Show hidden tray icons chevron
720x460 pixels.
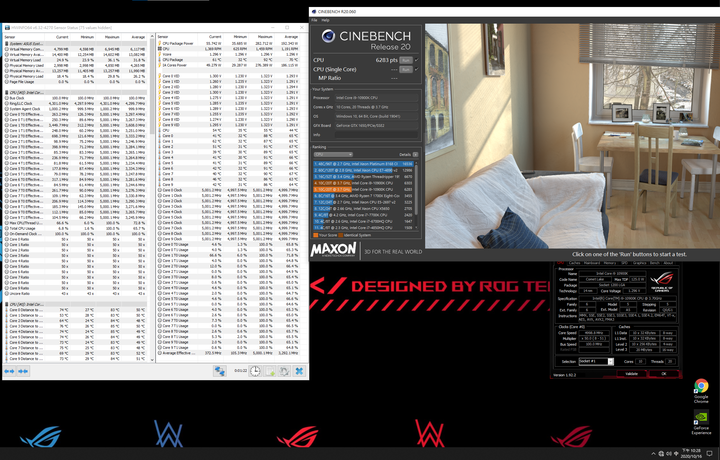pos(653,454)
